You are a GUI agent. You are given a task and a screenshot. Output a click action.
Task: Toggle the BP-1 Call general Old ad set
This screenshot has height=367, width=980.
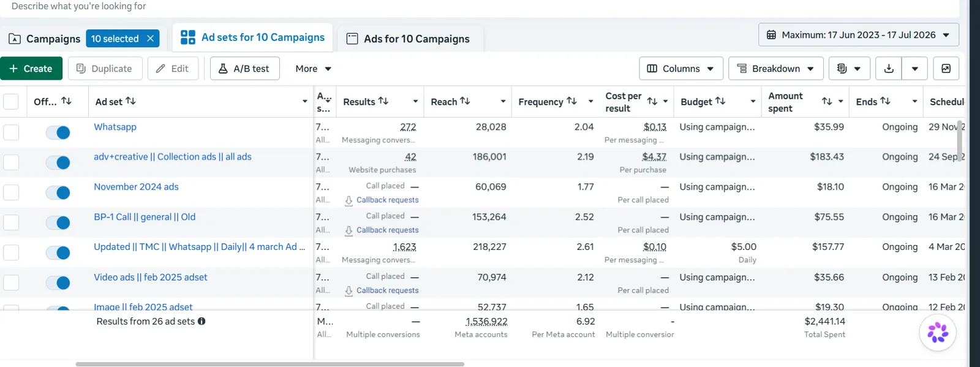click(58, 222)
